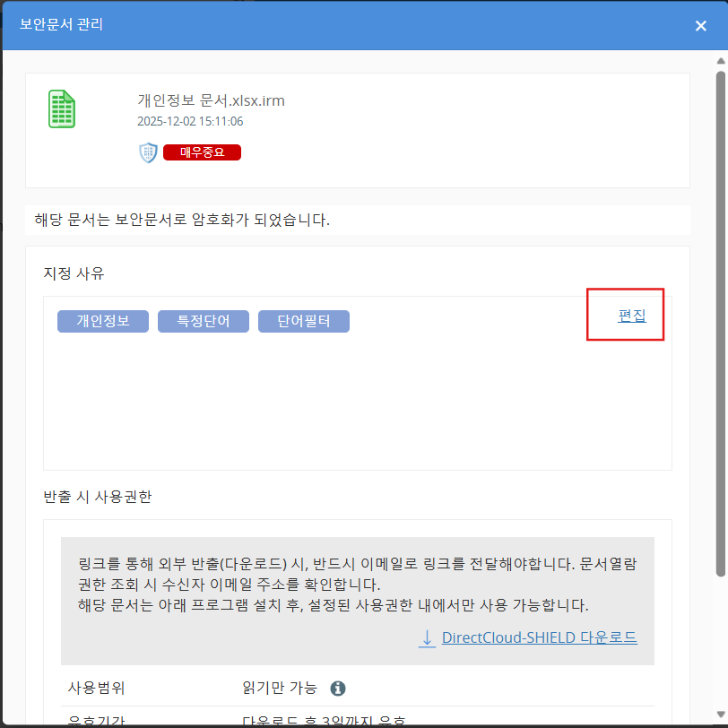Click the 사용범위 row label
The width and height of the screenshot is (728, 728).
click(97, 689)
